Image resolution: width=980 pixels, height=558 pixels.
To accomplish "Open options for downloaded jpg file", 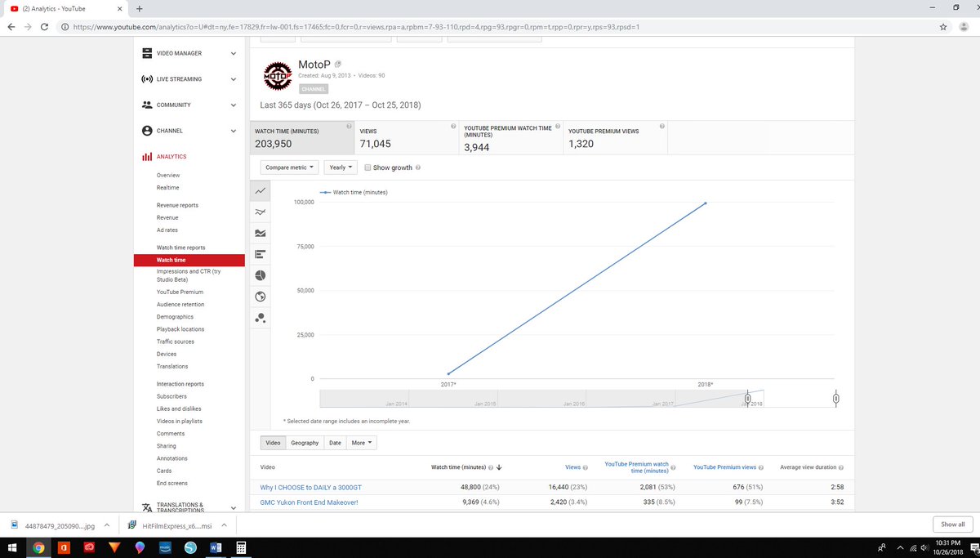I will 108,525.
